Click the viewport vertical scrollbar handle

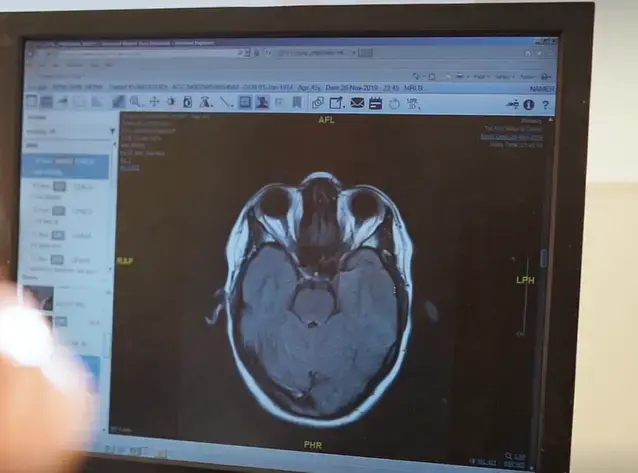(x=544, y=258)
